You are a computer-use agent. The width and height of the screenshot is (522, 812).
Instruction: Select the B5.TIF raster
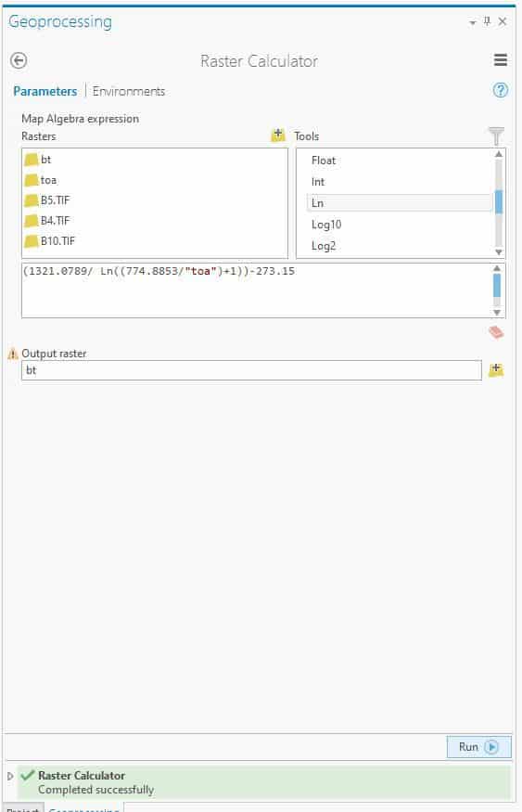(47, 200)
